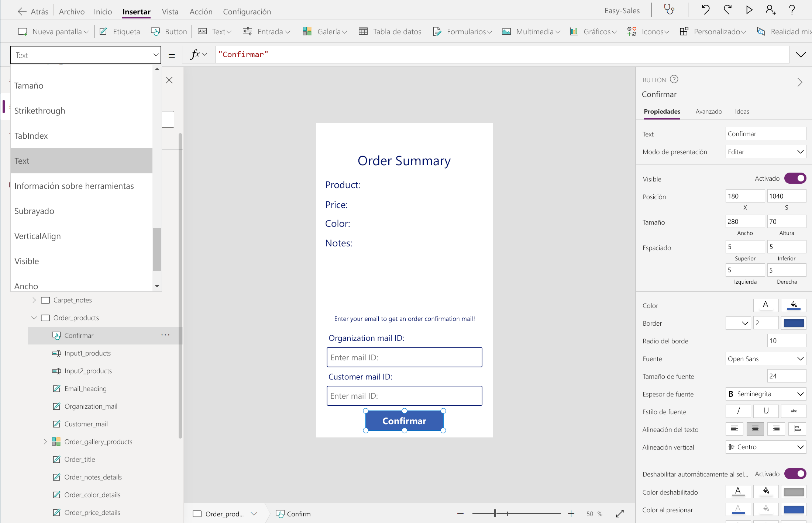This screenshot has width=812, height=523.
Task: Click the BUTTON help info icon
Action: 674,79
